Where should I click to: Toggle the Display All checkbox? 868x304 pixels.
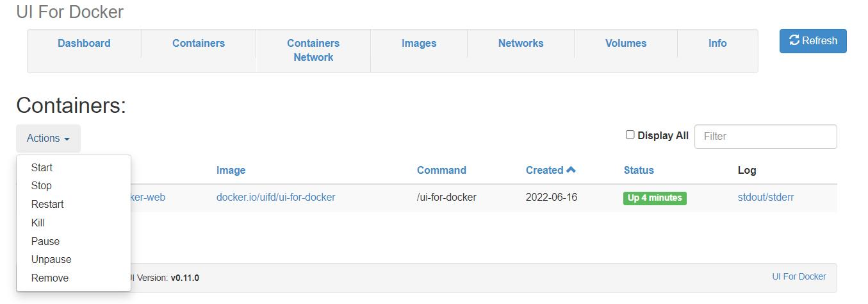point(630,135)
